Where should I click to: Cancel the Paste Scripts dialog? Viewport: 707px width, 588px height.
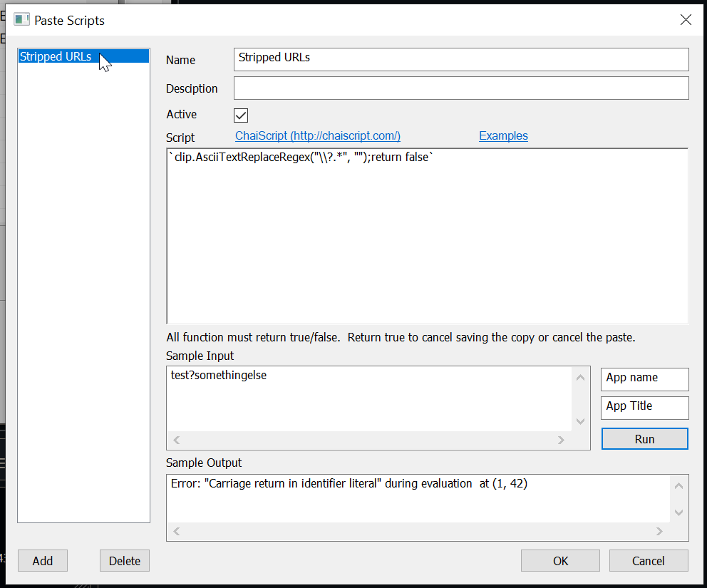(x=649, y=560)
